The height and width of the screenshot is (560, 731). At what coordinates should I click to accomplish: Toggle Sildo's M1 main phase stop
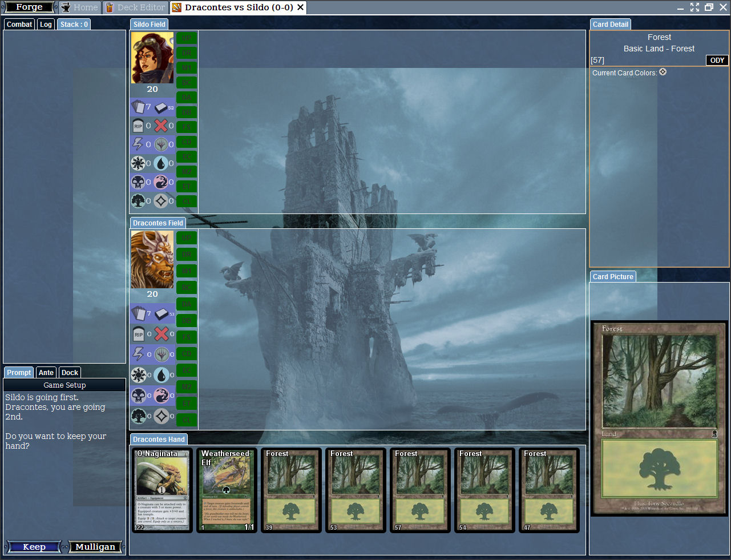pyautogui.click(x=187, y=68)
